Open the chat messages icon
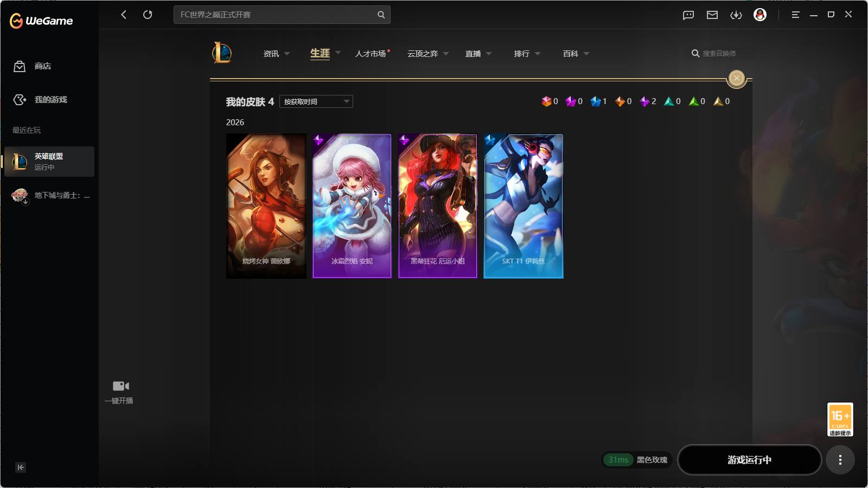Viewport: 868px width, 488px height. [688, 15]
